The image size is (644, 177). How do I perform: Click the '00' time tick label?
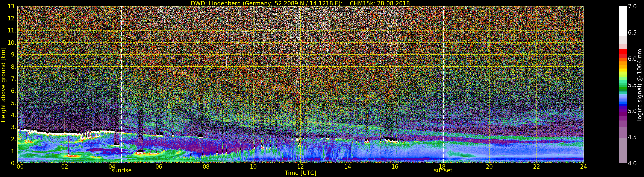tap(20, 167)
